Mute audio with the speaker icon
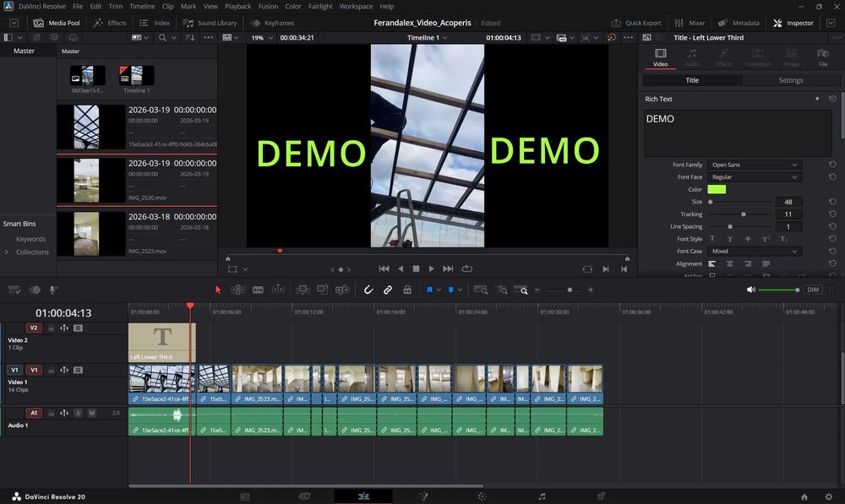This screenshot has width=845, height=504. coord(750,290)
